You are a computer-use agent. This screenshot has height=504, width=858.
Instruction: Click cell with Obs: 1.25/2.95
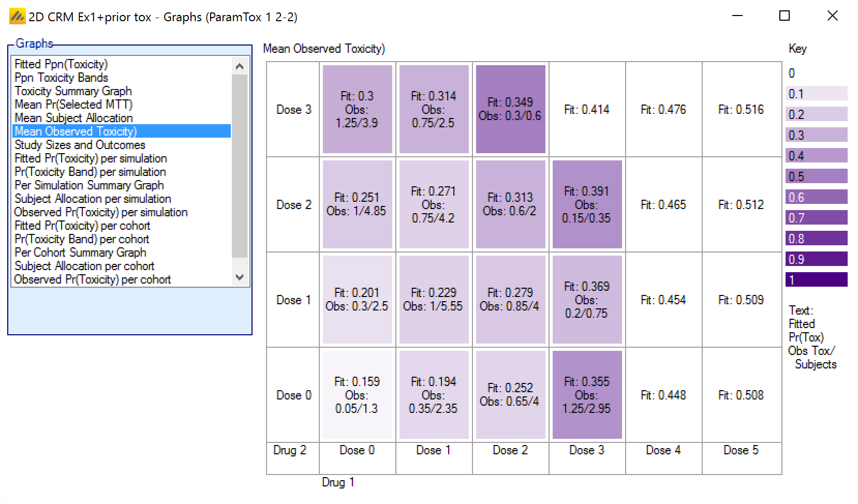[x=587, y=395]
